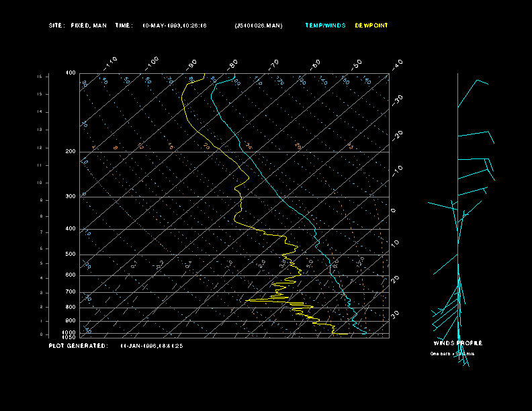This screenshot has width=532, height=411.
Task: Select the 500 pressure level label
Action: [x=70, y=255]
